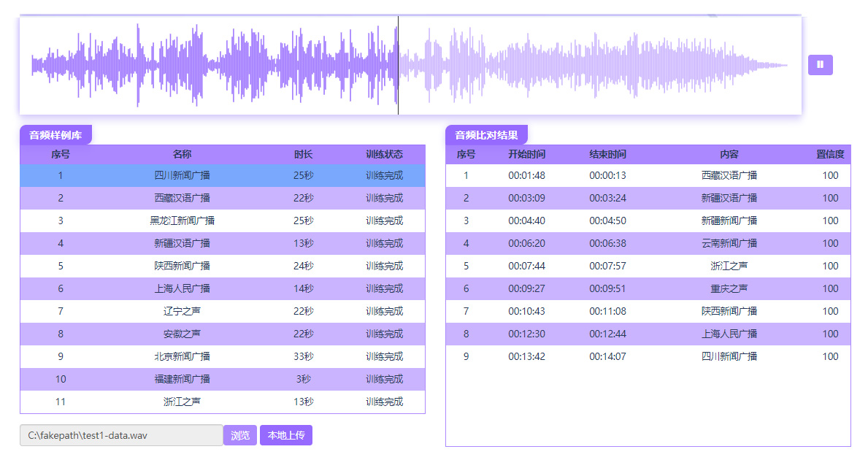Image resolution: width=868 pixels, height=460 pixels.
Task: Pause audio playback with the pause button
Action: 820,65
